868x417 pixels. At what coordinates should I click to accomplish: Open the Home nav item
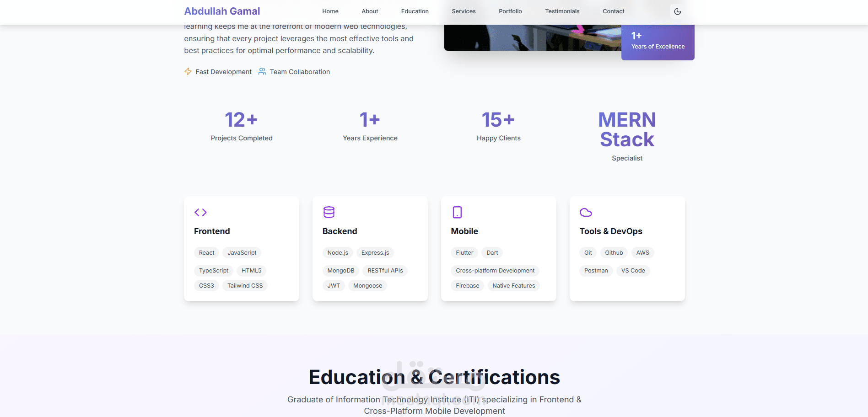click(330, 11)
